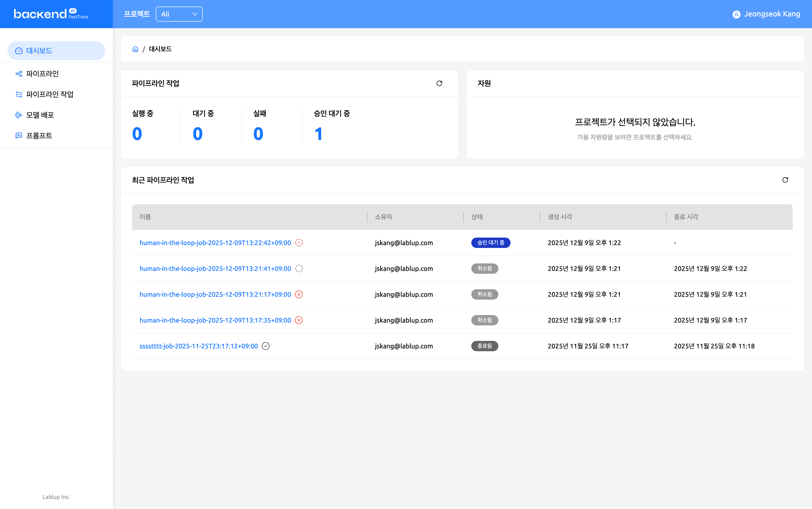Screen dimensions: 812x509
Task: Click the cancelled X icon beside job 13:21:17
Action: (x=299, y=294)
